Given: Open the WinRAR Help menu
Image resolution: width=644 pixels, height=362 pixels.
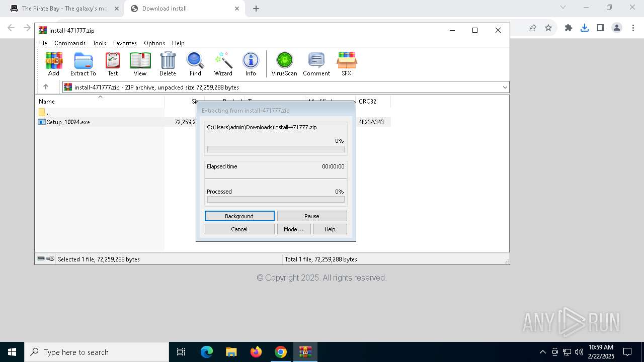Looking at the screenshot, I should pyautogui.click(x=178, y=43).
